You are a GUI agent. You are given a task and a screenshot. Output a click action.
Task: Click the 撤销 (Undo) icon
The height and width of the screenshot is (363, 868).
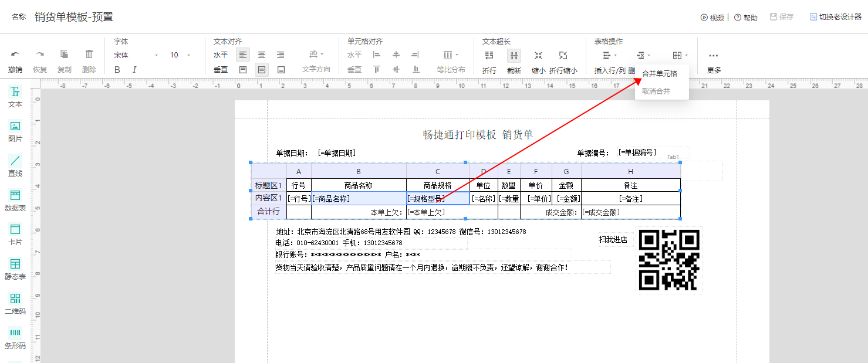(15, 54)
